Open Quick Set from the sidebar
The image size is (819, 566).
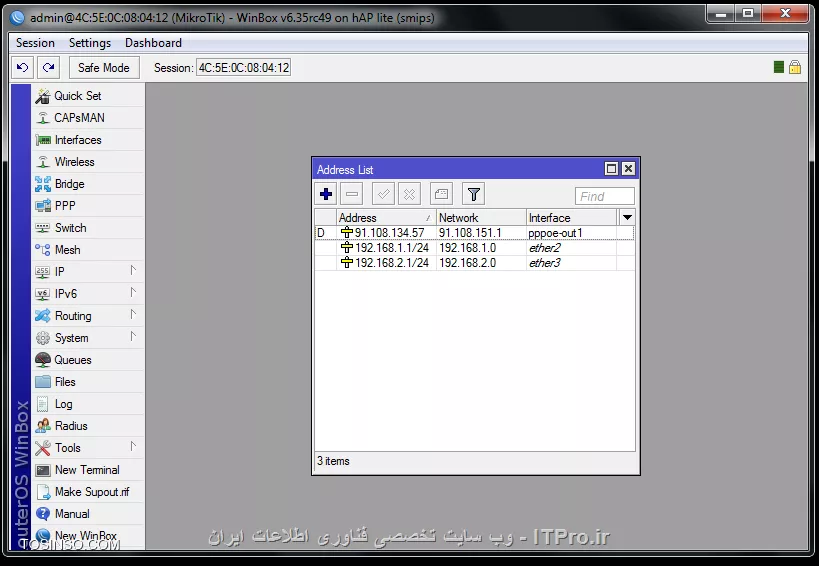(x=88, y=96)
